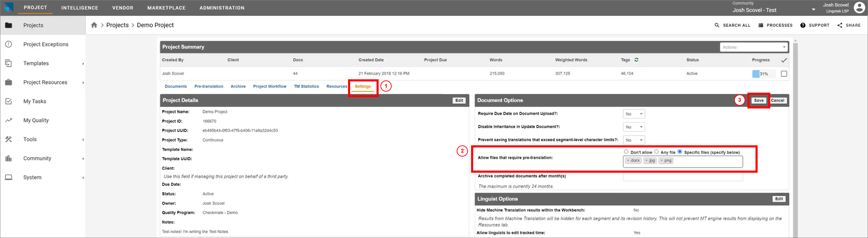The height and width of the screenshot is (238, 868).
Task: Open the MARKETPLACE top menu
Action: point(166,8)
